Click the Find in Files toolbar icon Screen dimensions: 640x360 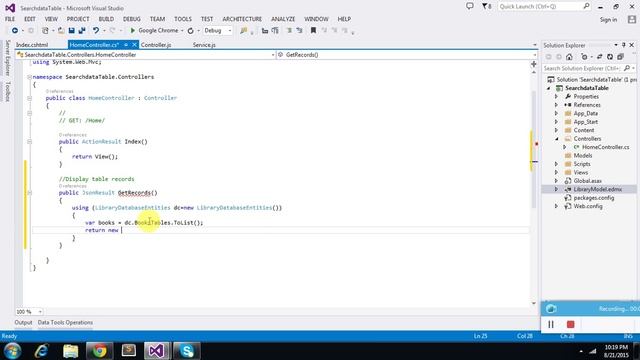click(244, 31)
